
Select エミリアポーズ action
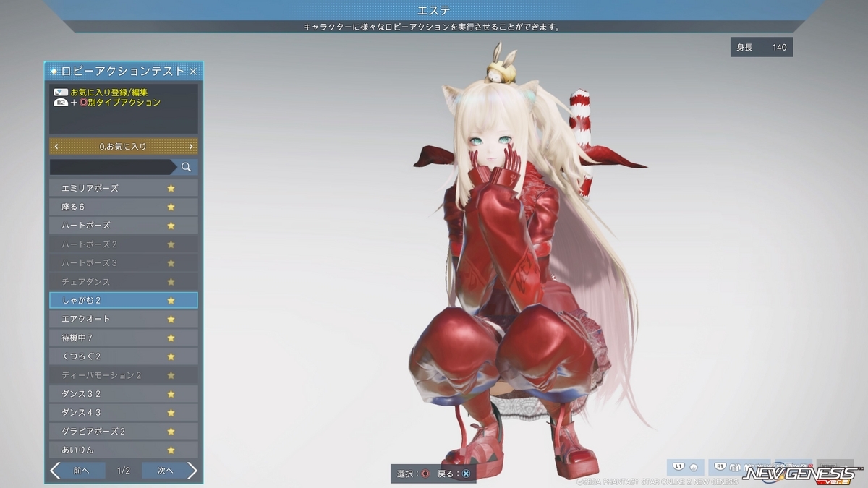tap(124, 188)
